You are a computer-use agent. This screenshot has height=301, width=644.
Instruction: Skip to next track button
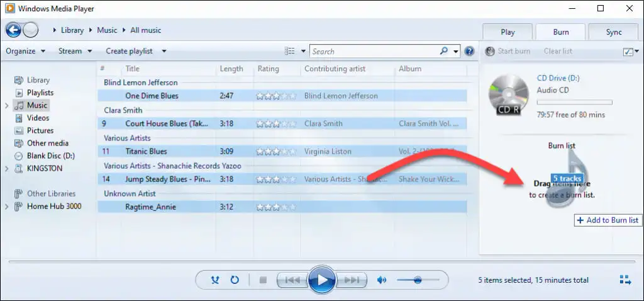[x=351, y=280]
